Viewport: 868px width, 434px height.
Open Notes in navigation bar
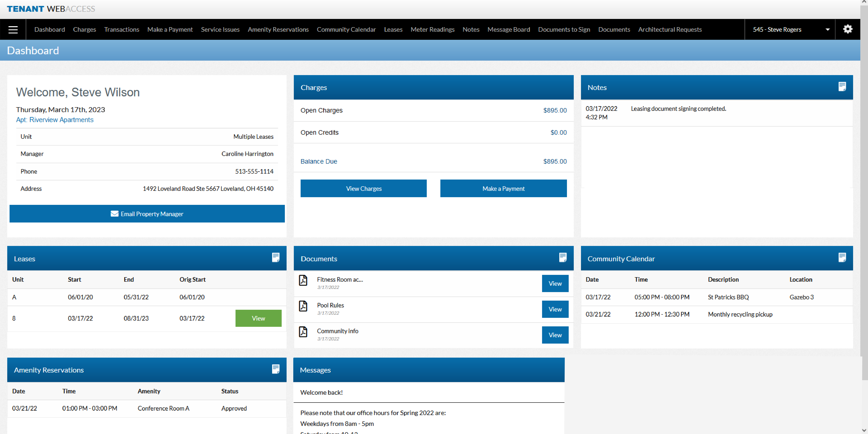coord(471,29)
